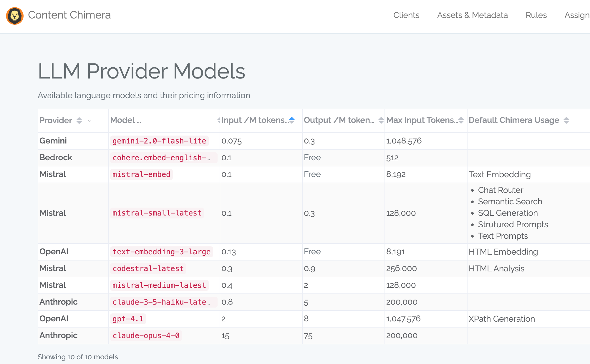Click 256,000 max tokens value
Screen dimensions: 590x364
pos(401,268)
